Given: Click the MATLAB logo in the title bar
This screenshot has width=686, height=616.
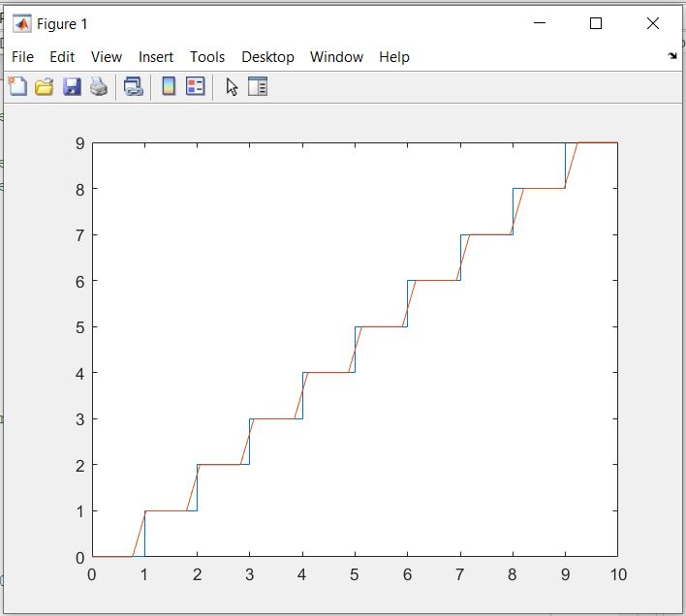Looking at the screenshot, I should point(21,24).
